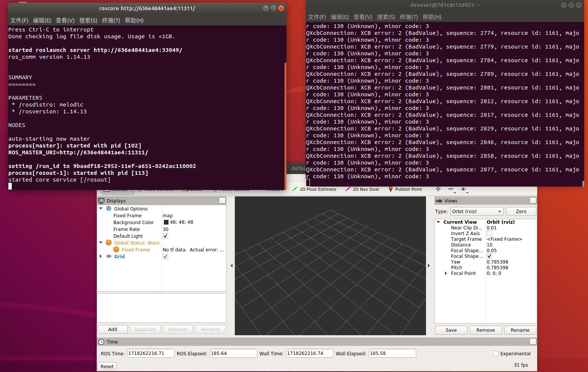
Task: Click the Reset time button
Action: tap(107, 366)
